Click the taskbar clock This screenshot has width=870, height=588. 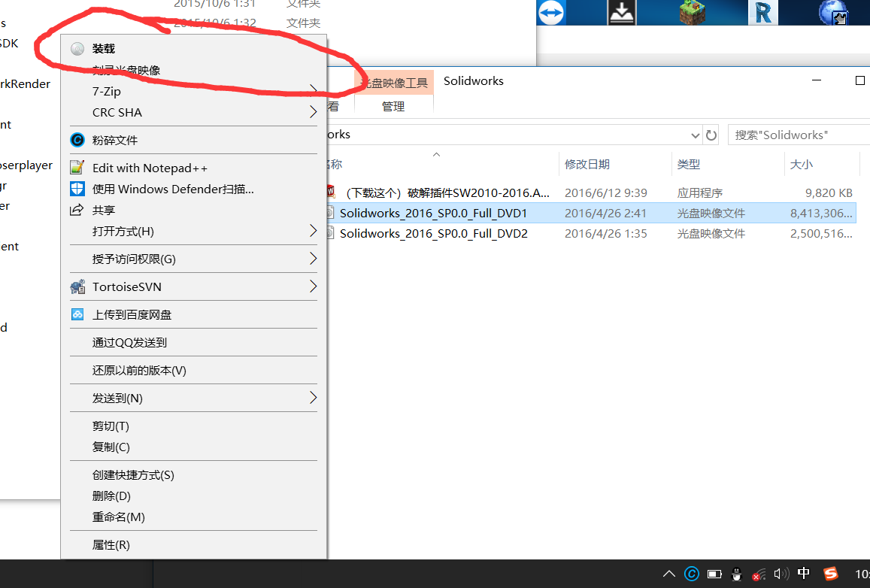point(862,574)
